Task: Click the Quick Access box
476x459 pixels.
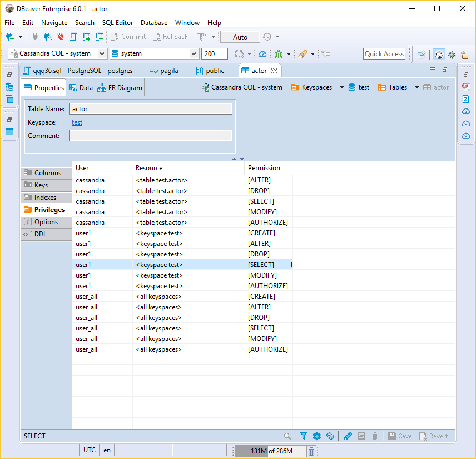Action: (x=384, y=54)
